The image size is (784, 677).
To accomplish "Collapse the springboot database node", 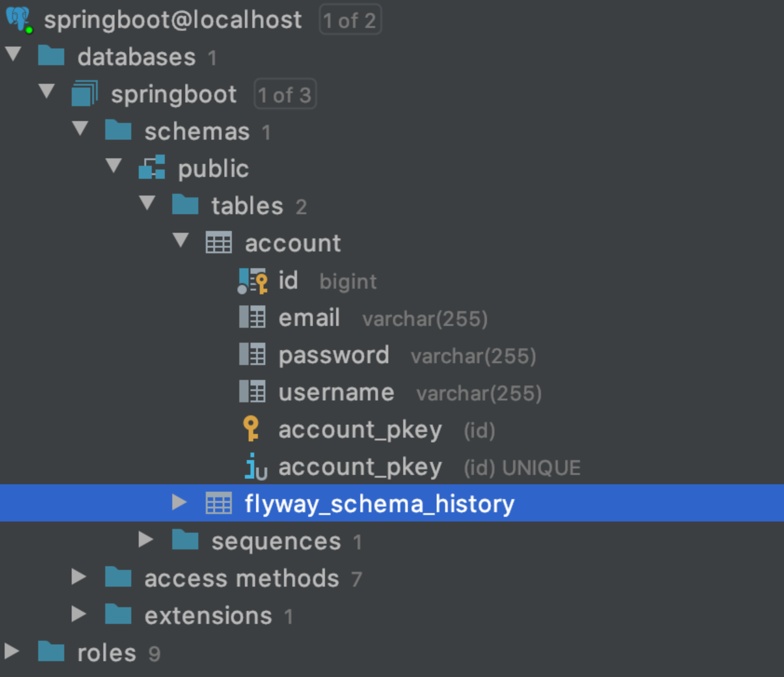I will point(47,91).
